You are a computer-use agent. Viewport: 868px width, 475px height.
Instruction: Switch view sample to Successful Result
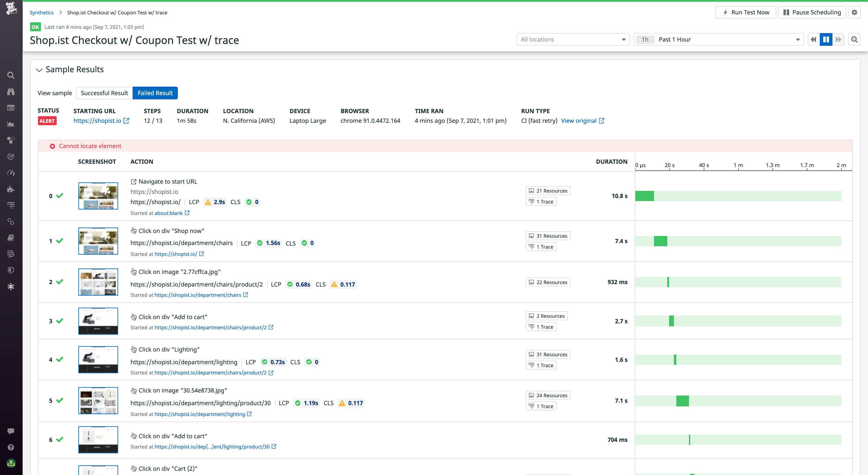(x=104, y=93)
